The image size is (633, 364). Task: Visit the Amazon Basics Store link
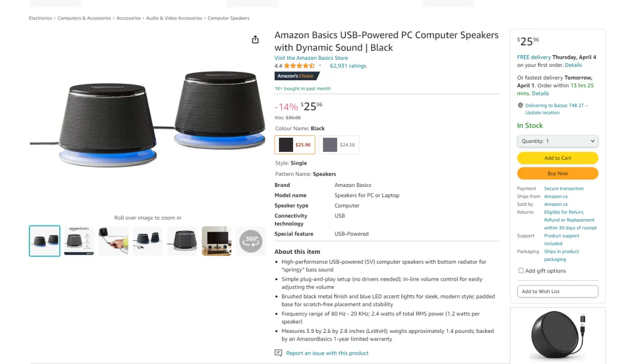tap(311, 58)
